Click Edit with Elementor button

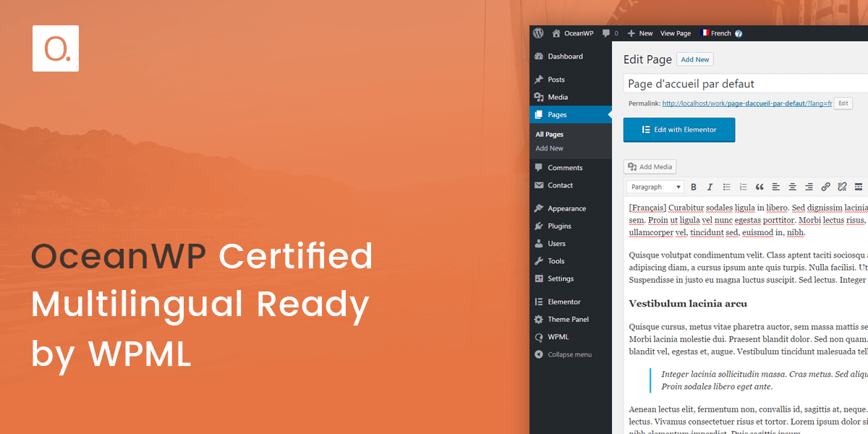tap(679, 130)
